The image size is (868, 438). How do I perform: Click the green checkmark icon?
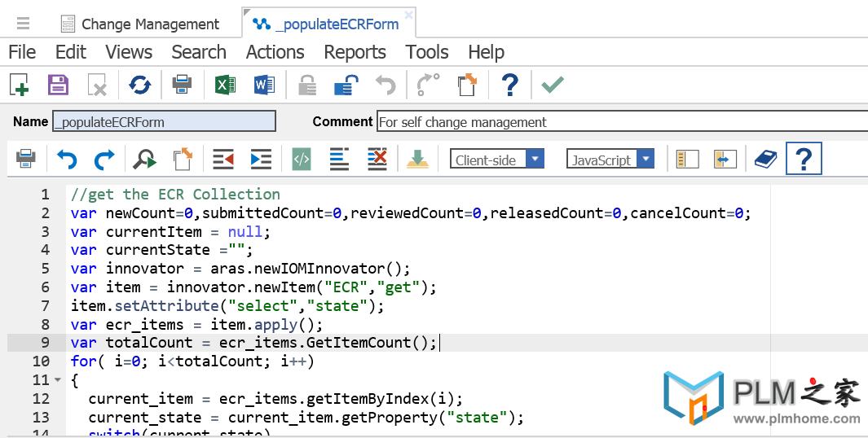[552, 85]
